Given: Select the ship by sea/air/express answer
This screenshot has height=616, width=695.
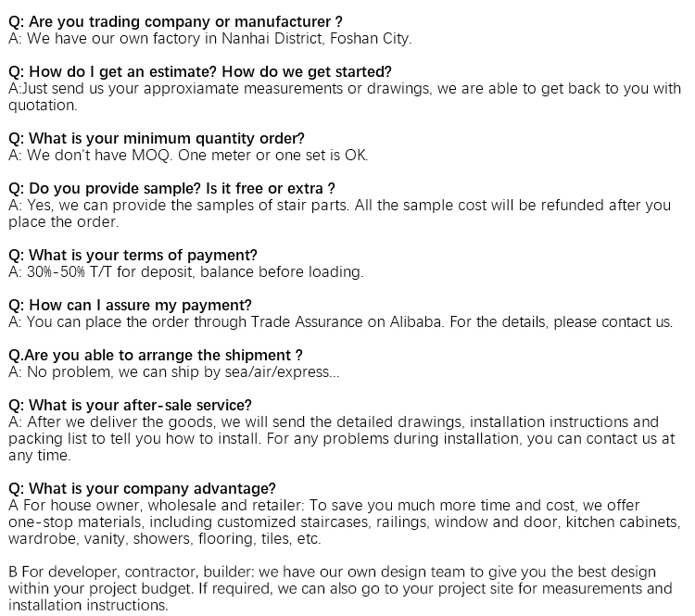Looking at the screenshot, I should [x=174, y=371].
